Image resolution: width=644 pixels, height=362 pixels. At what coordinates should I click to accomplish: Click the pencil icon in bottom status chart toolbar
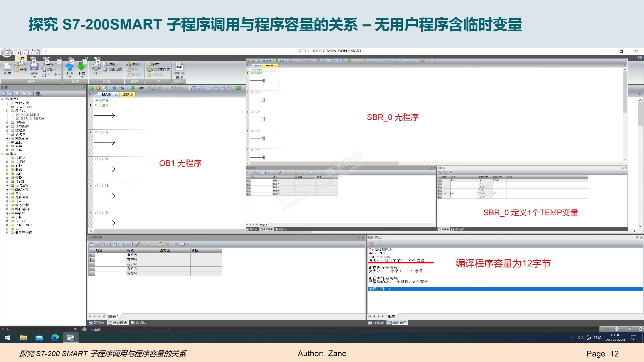pos(137,244)
